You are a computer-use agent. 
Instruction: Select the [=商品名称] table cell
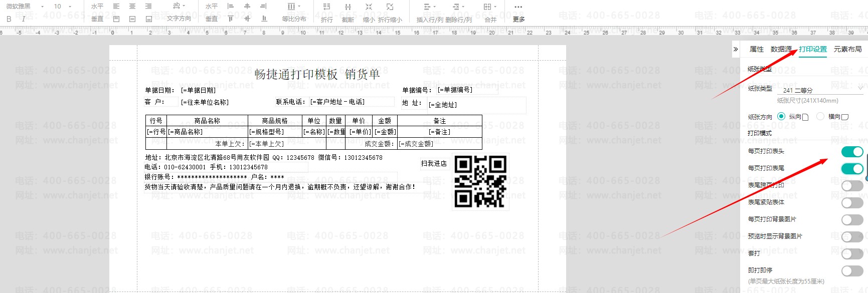tap(207, 132)
